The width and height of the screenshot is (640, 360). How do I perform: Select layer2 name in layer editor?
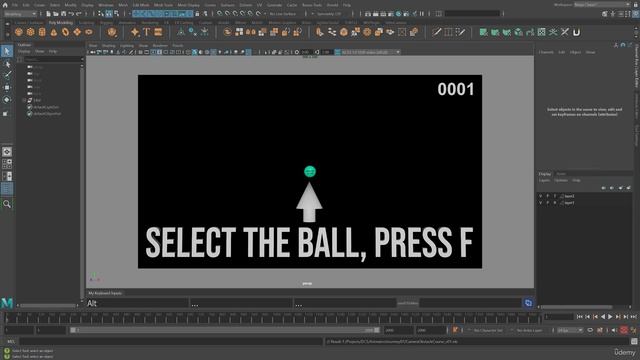click(569, 196)
